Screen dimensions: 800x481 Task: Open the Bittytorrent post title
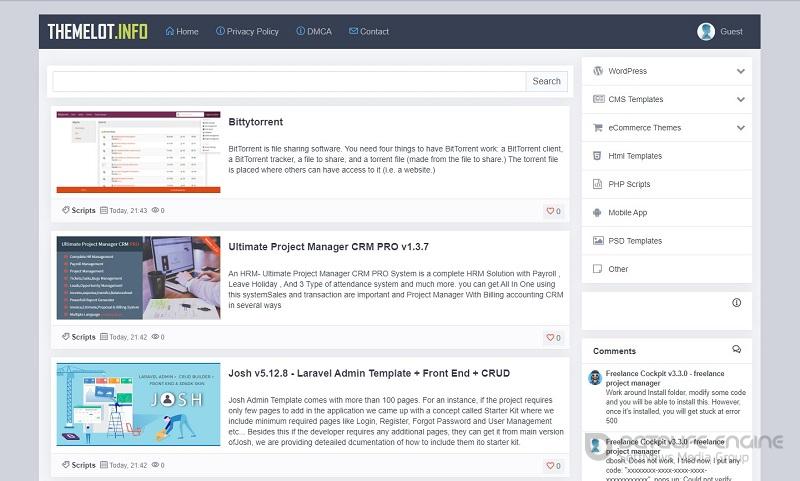click(x=256, y=122)
